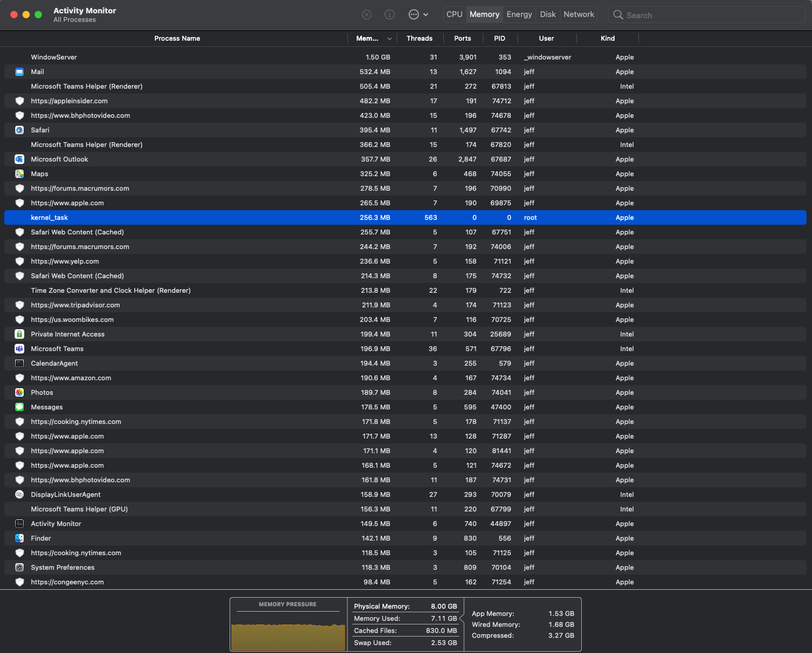This screenshot has width=812, height=653.
Task: Click the App Memory 1.53 GB value
Action: 561,614
